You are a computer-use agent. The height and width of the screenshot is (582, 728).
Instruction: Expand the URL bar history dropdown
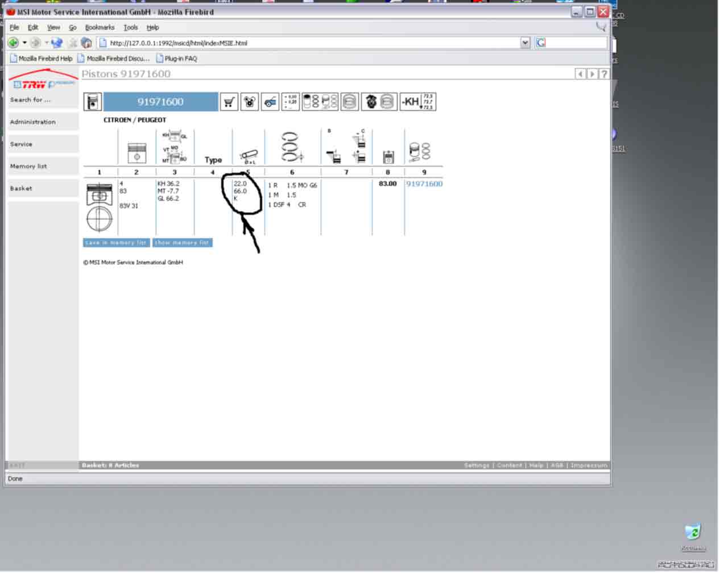525,43
